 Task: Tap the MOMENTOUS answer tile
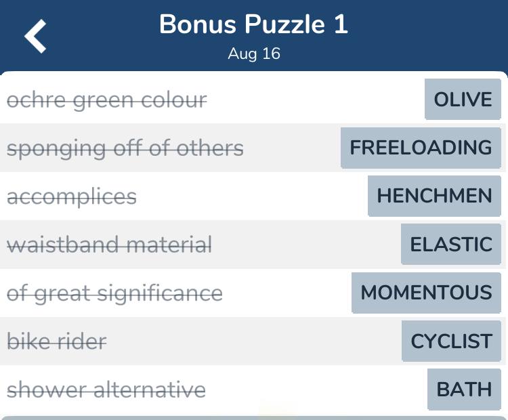click(426, 293)
